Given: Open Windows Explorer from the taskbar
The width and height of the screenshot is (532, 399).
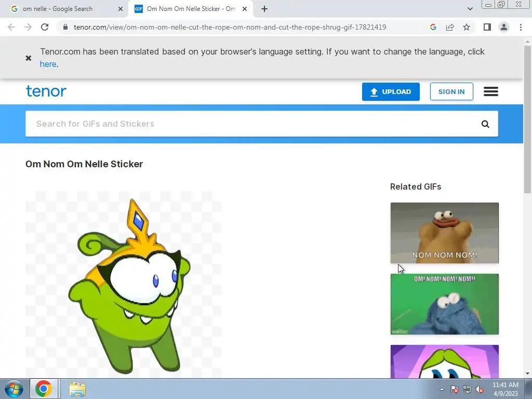Looking at the screenshot, I should pos(78,389).
